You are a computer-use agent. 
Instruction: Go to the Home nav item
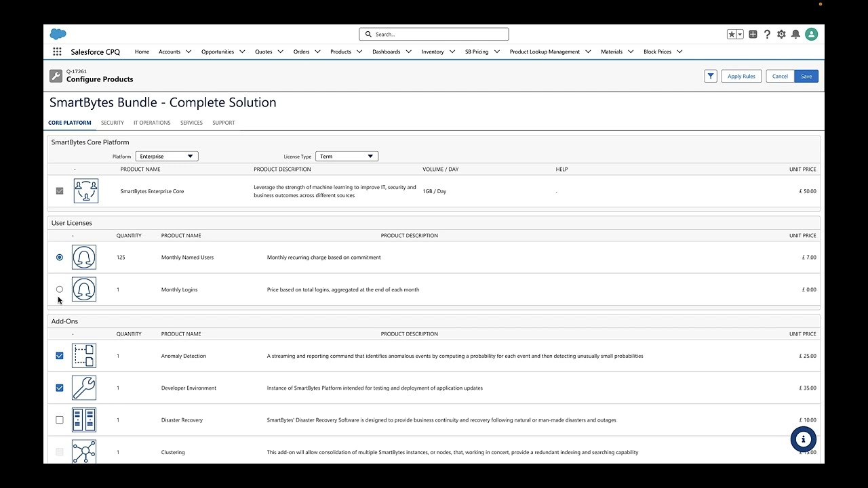pyautogui.click(x=142, y=52)
